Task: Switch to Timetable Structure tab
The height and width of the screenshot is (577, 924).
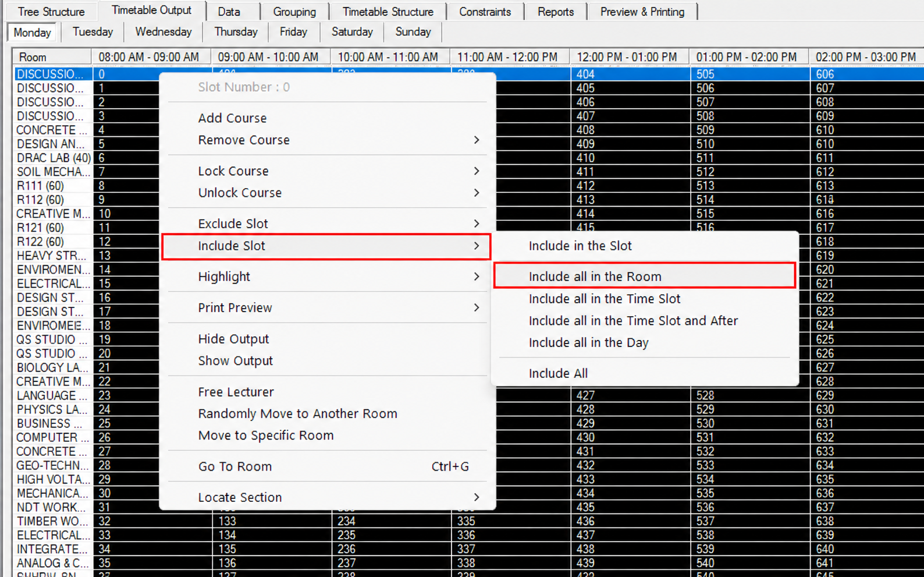Action: 388,12
